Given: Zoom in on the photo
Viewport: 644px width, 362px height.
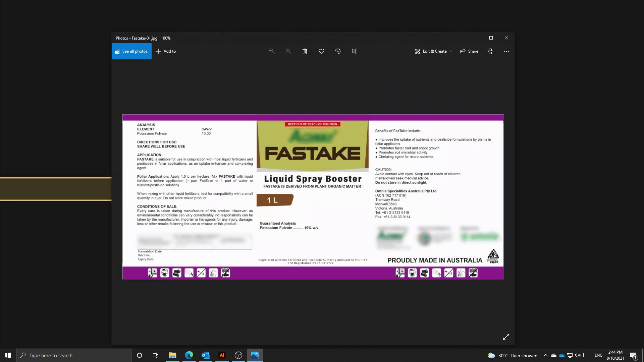Looking at the screenshot, I should 272,51.
